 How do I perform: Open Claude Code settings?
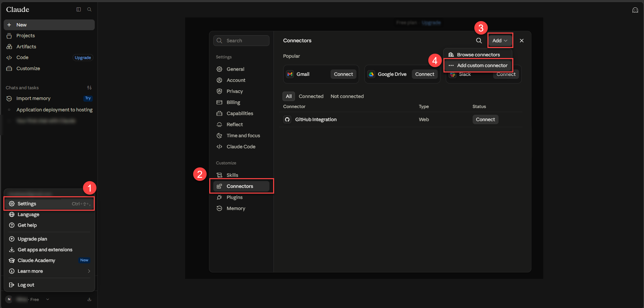(241, 147)
